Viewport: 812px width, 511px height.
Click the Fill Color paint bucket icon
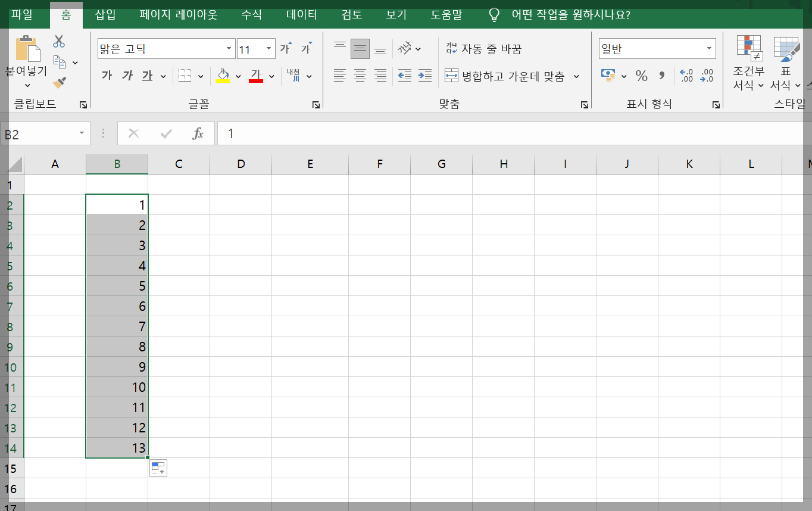223,76
